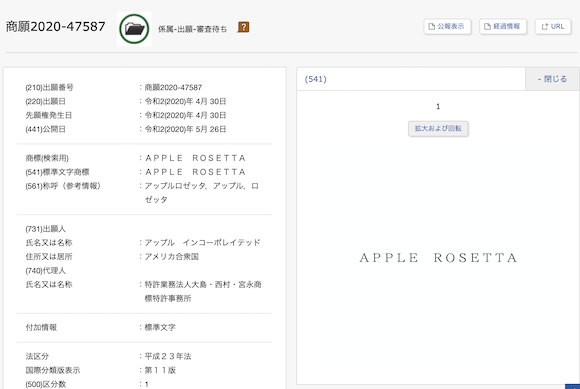Click the (210)出願番号 label

click(50, 88)
